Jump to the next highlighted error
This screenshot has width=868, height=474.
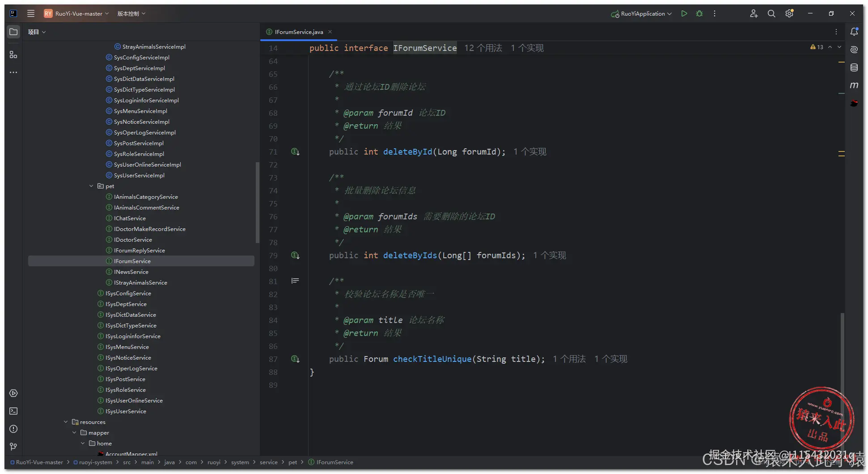click(839, 47)
